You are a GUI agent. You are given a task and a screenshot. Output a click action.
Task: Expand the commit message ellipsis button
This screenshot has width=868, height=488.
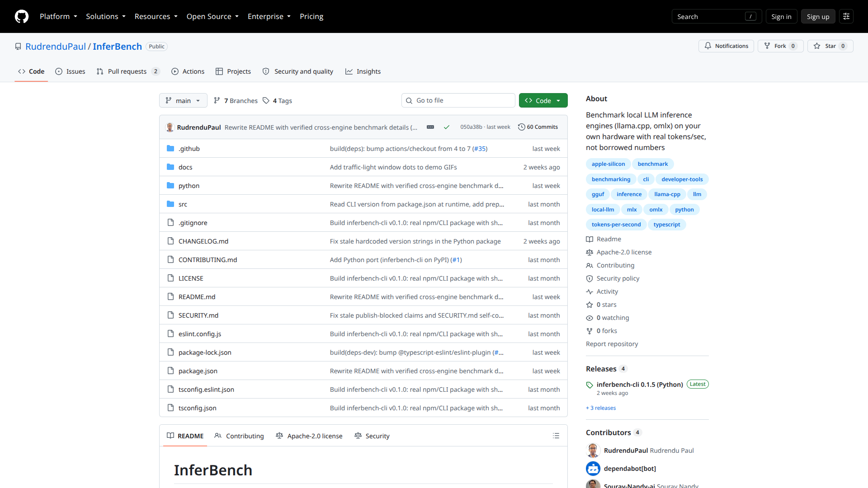pyautogui.click(x=430, y=127)
